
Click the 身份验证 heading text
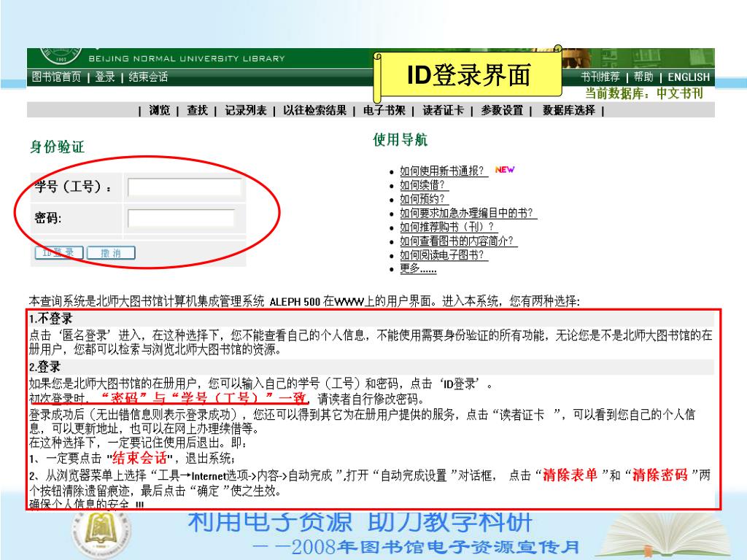[57, 147]
